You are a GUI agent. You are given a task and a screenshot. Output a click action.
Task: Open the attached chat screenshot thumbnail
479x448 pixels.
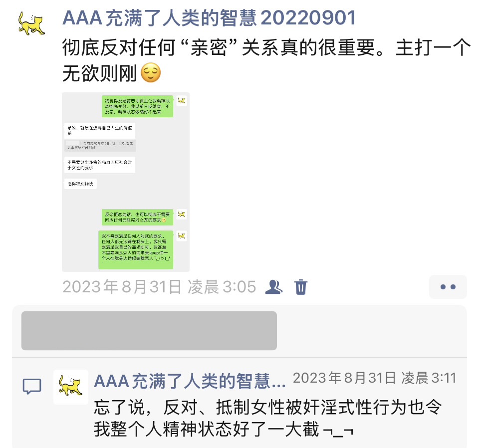tap(126, 182)
